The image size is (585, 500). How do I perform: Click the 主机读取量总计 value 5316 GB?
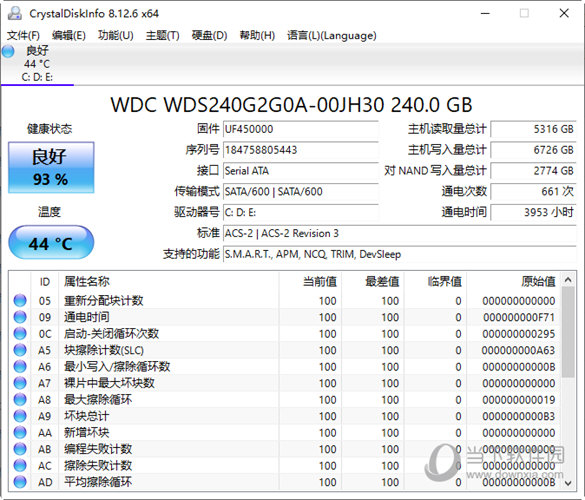pyautogui.click(x=534, y=129)
